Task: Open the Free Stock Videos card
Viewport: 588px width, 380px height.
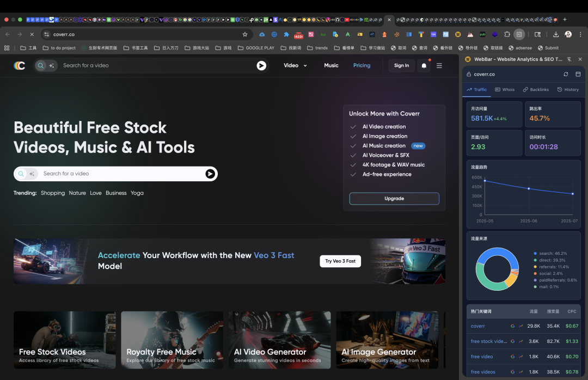Action: pos(64,340)
